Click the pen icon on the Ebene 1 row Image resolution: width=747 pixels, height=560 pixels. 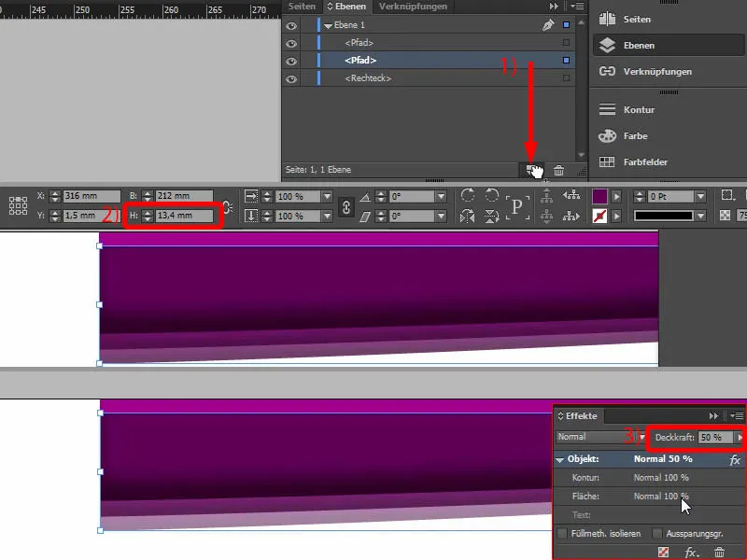click(x=548, y=25)
